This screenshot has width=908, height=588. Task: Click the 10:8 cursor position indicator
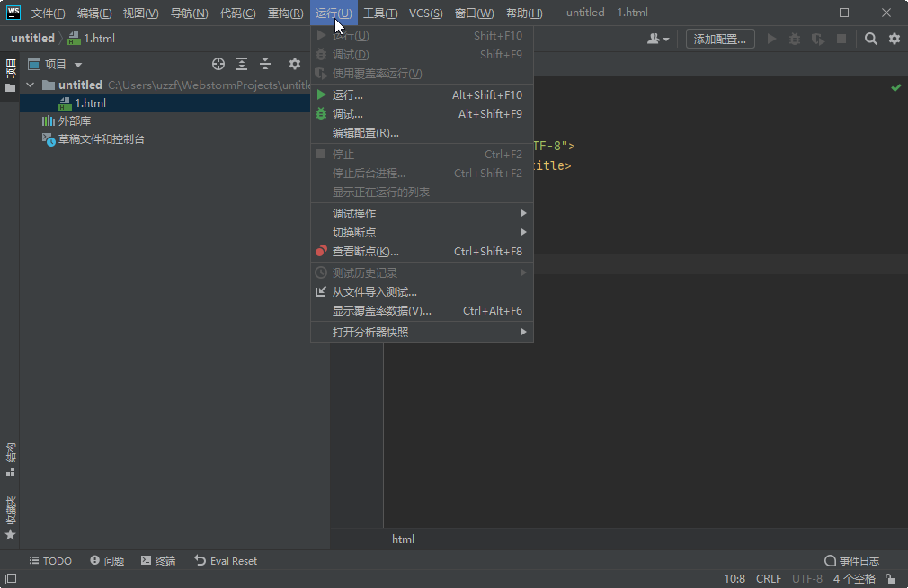tap(734, 579)
